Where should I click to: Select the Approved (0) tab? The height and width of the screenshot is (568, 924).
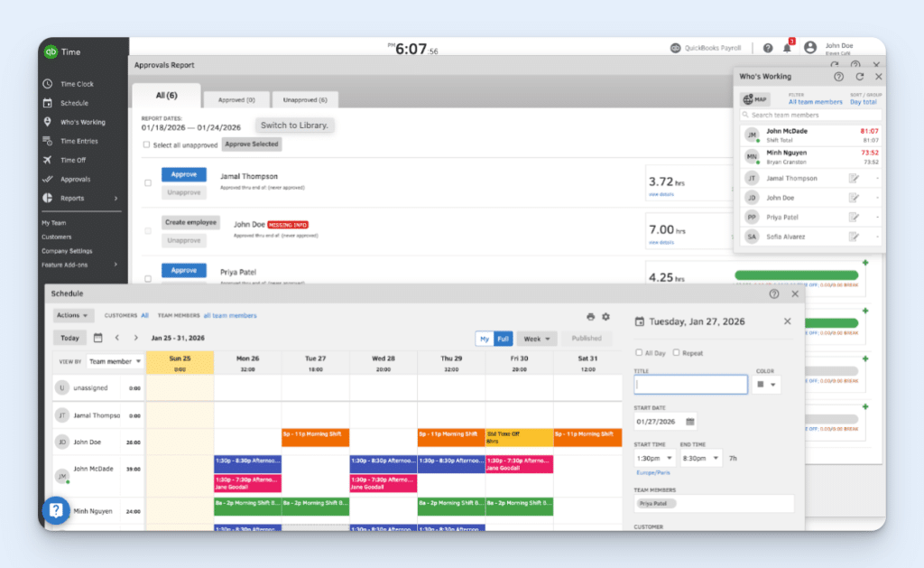pyautogui.click(x=236, y=99)
